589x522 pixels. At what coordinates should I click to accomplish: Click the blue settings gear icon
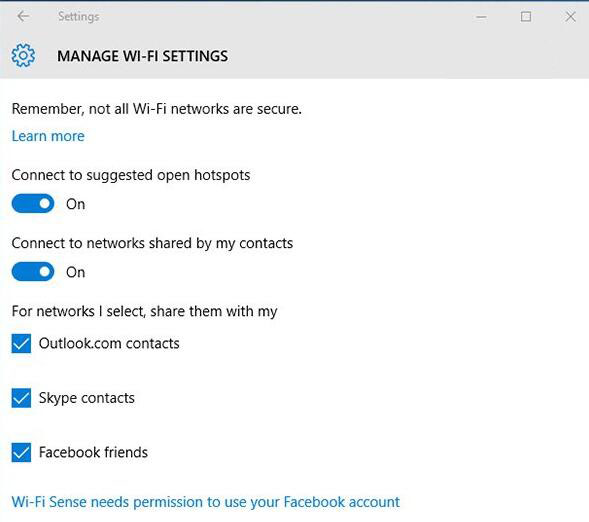pos(23,56)
